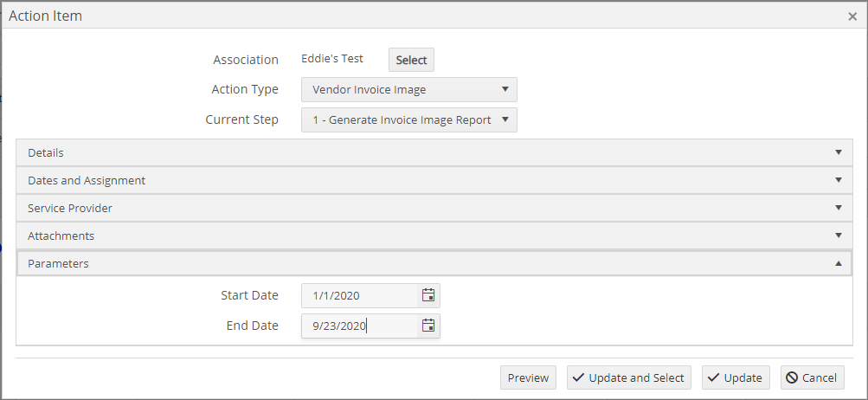The image size is (868, 400).
Task: Open the Action Type dropdown
Action: 409,90
